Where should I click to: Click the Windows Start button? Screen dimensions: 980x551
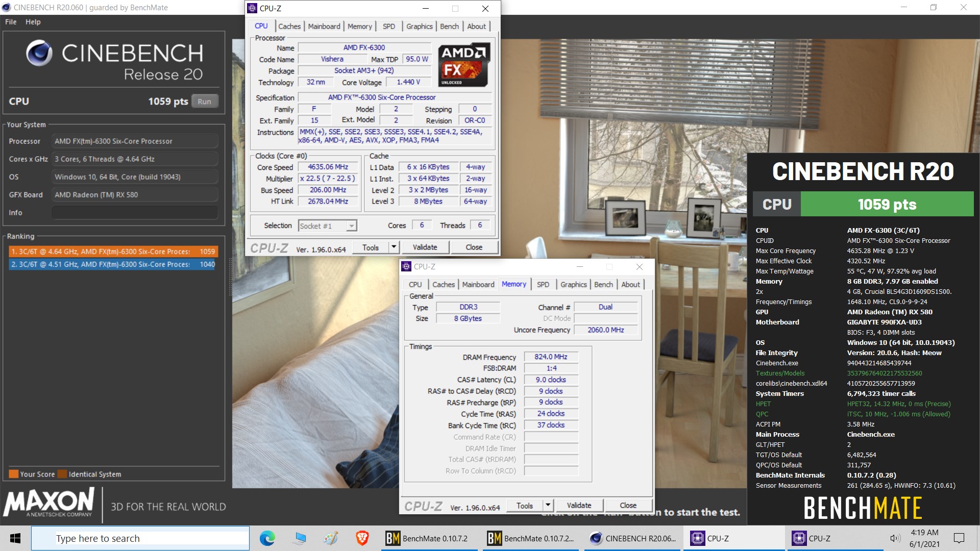[15, 538]
